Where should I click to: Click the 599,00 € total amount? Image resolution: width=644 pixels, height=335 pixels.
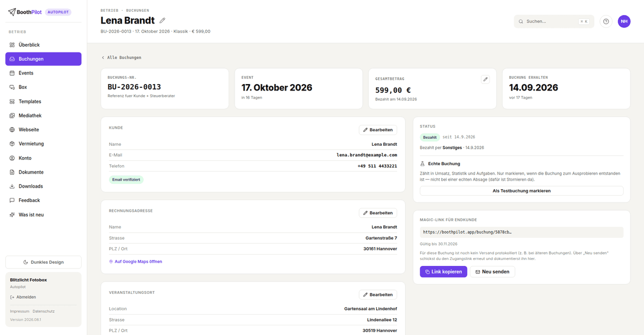[393, 90]
